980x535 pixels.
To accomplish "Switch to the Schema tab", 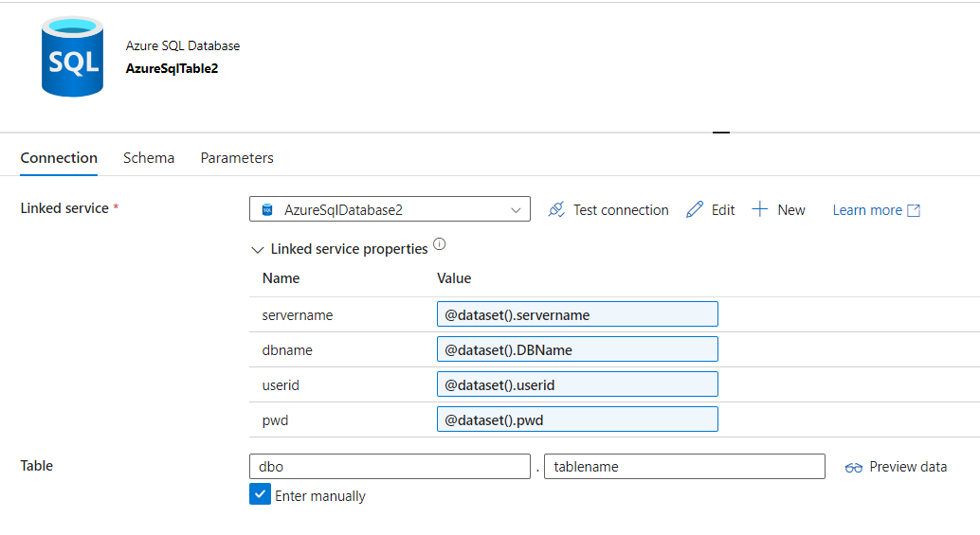I will pos(149,158).
